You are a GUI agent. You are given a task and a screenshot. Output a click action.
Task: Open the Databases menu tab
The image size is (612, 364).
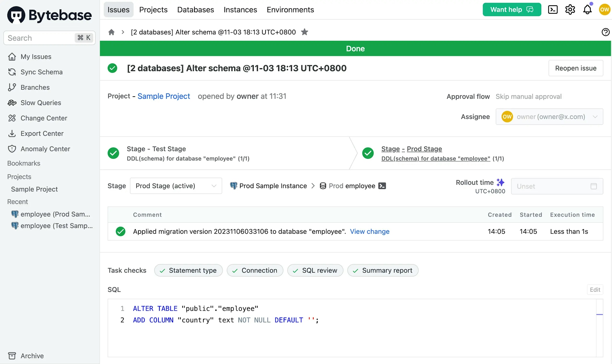click(x=196, y=9)
